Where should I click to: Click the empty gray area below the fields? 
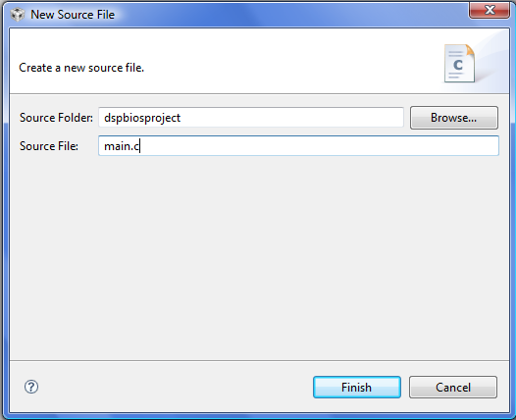point(259,257)
